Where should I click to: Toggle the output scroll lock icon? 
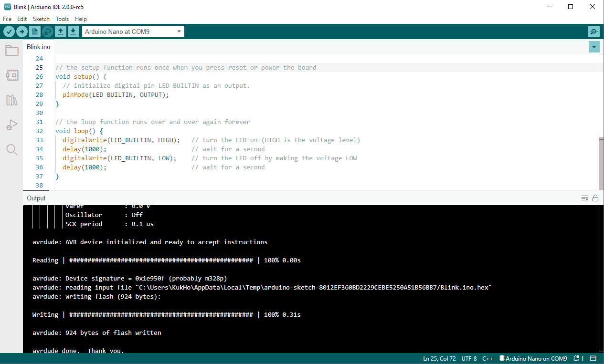coord(595,198)
